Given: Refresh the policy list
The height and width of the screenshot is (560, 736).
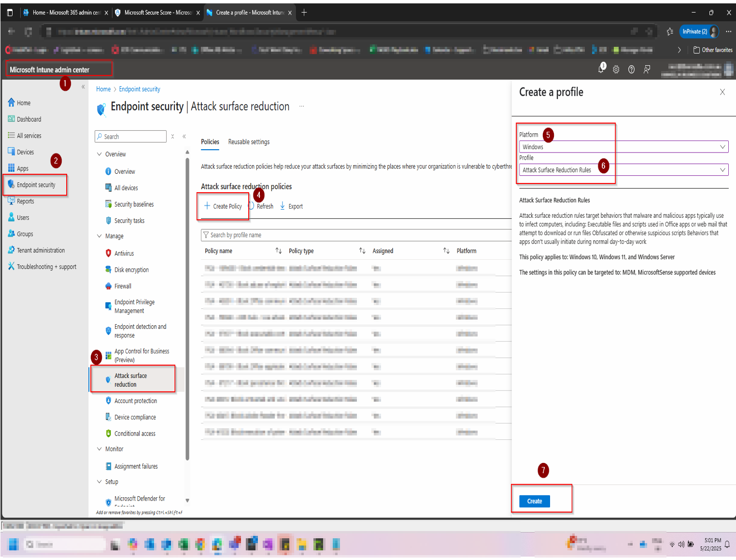Looking at the screenshot, I should tap(261, 207).
